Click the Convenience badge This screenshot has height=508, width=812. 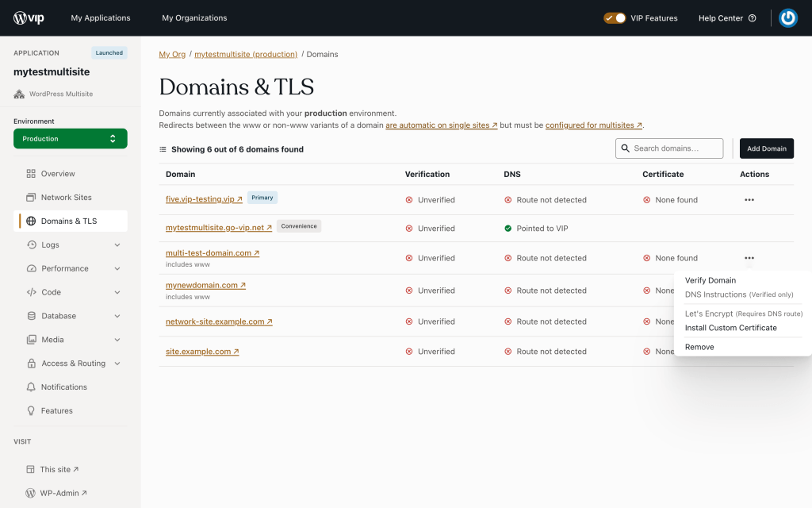pos(299,226)
